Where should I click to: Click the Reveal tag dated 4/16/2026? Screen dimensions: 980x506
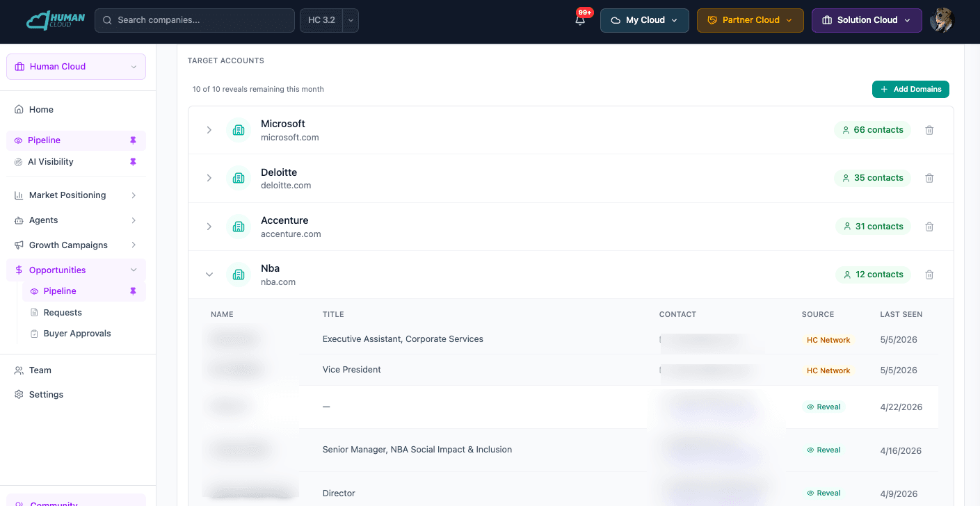[x=824, y=450]
